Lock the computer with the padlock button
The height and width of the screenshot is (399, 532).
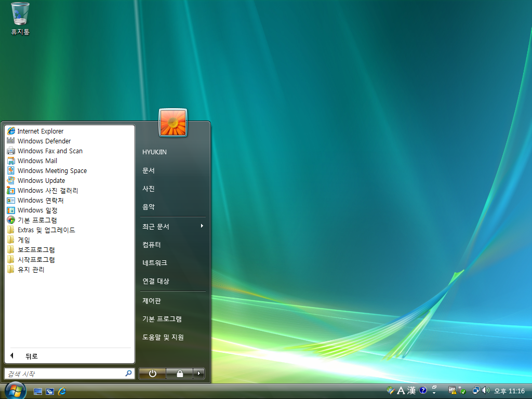coord(179,374)
